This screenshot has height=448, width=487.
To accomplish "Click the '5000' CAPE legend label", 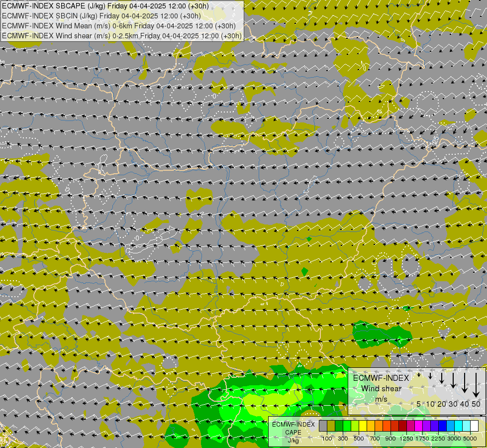I will coord(470,439).
